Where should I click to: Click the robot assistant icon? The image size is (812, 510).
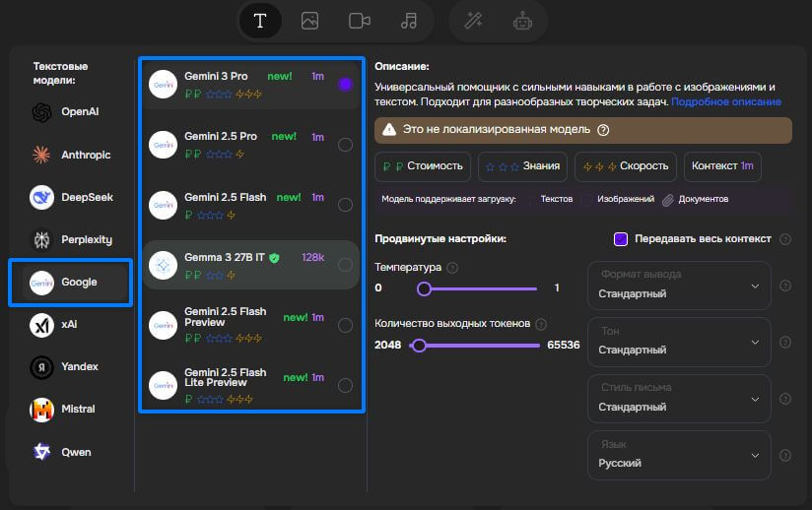click(x=522, y=21)
